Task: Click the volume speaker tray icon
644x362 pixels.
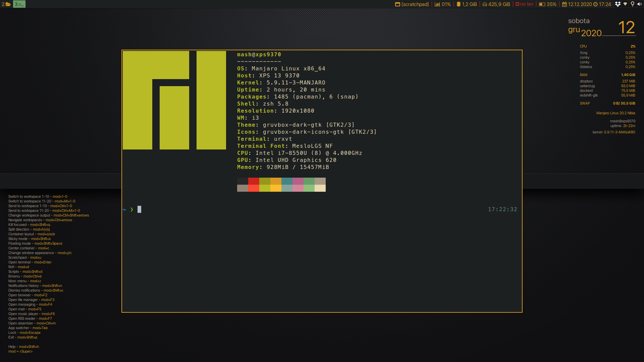Action: [x=640, y=4]
